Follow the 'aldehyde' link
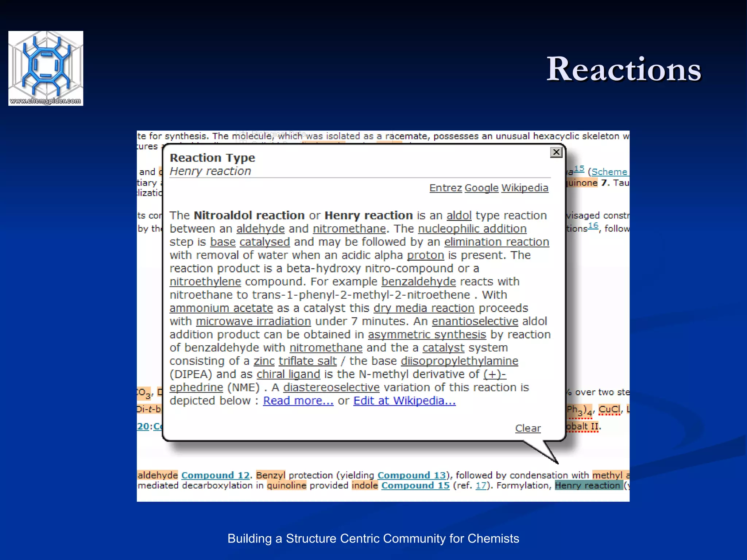Screen dimensions: 747x560 point(260,229)
